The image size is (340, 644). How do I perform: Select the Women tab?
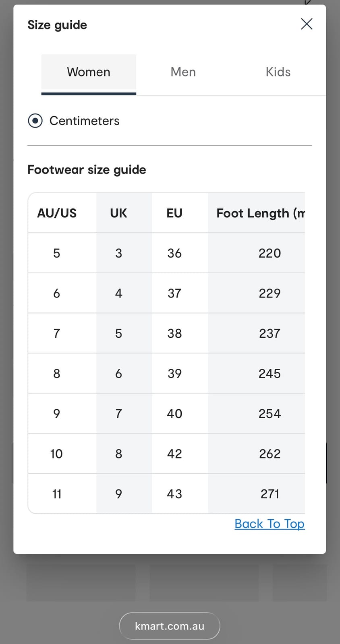(89, 72)
